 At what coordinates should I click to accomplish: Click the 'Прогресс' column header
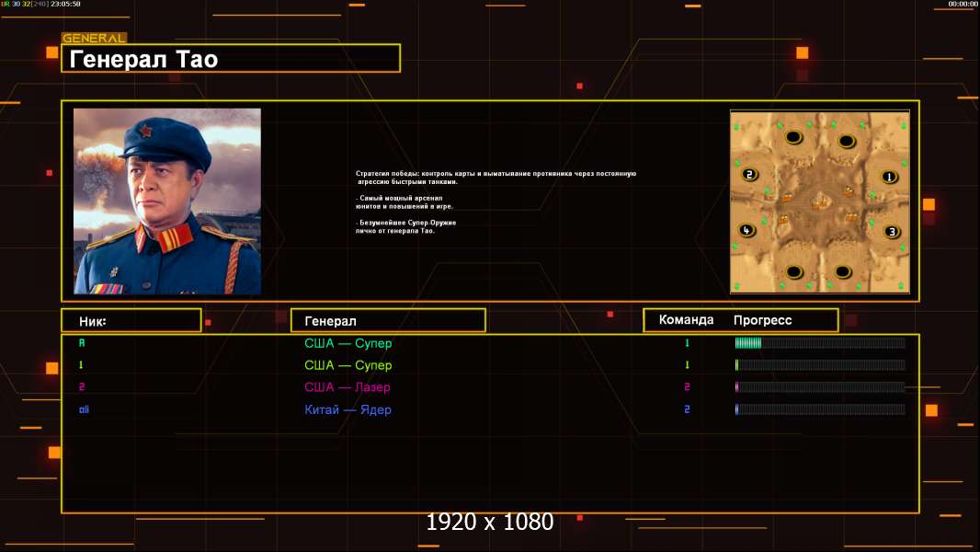(762, 320)
